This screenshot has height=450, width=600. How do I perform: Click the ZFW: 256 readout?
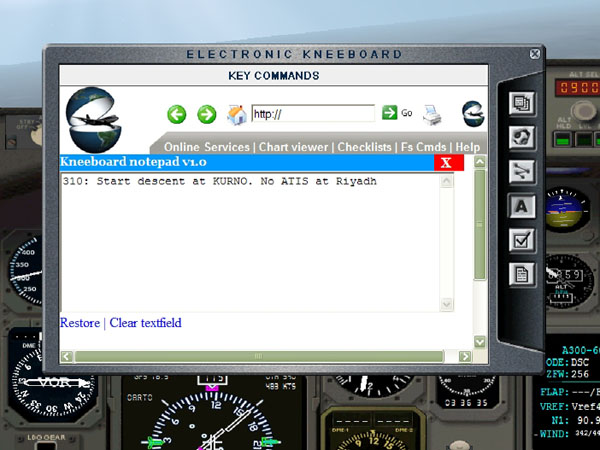[567, 374]
